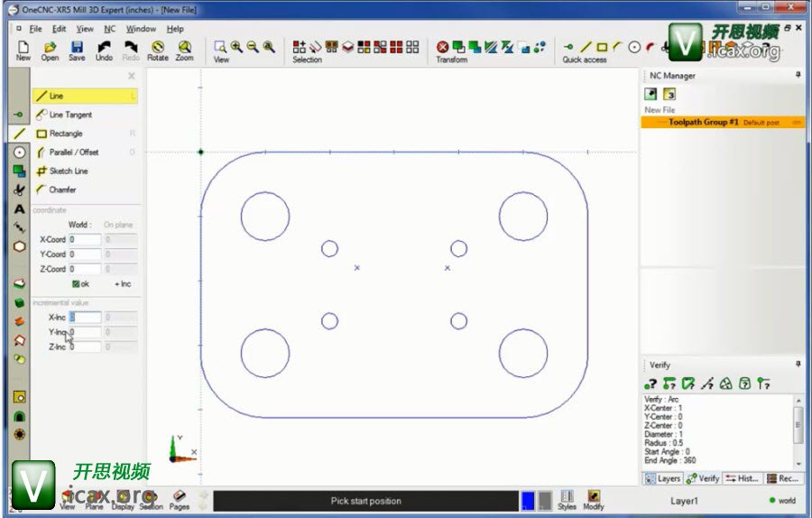The height and width of the screenshot is (518, 812).
Task: Select the zoom window icon in View group
Action: click(220, 47)
